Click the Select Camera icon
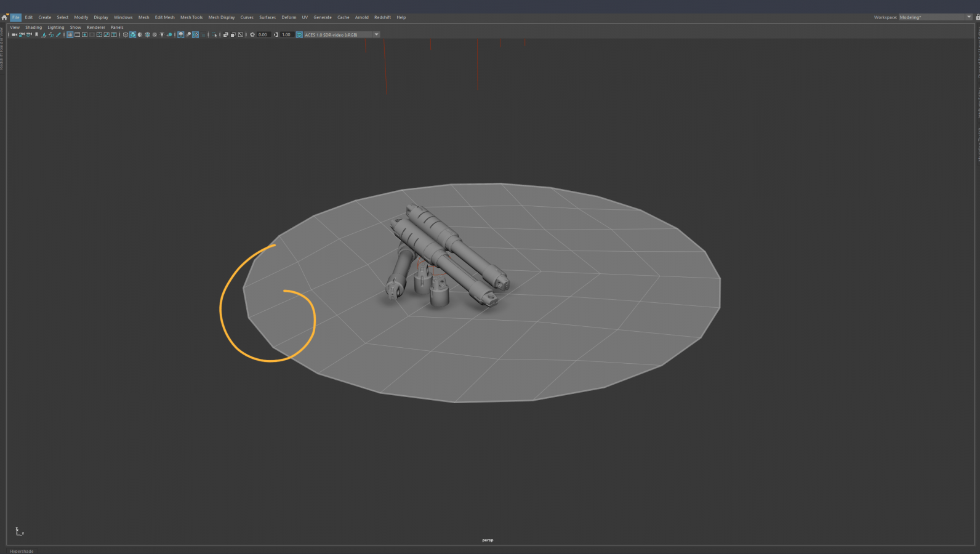The width and height of the screenshot is (980, 554). click(x=14, y=34)
